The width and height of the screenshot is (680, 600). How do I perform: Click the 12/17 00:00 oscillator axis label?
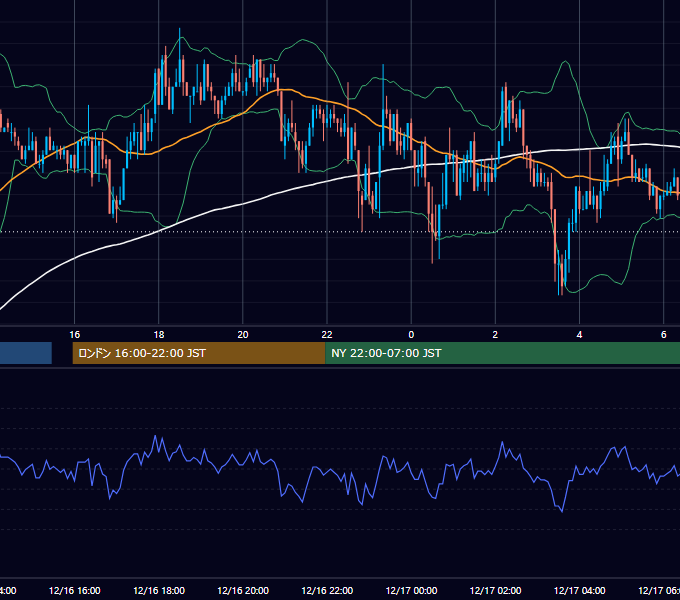tap(411, 590)
